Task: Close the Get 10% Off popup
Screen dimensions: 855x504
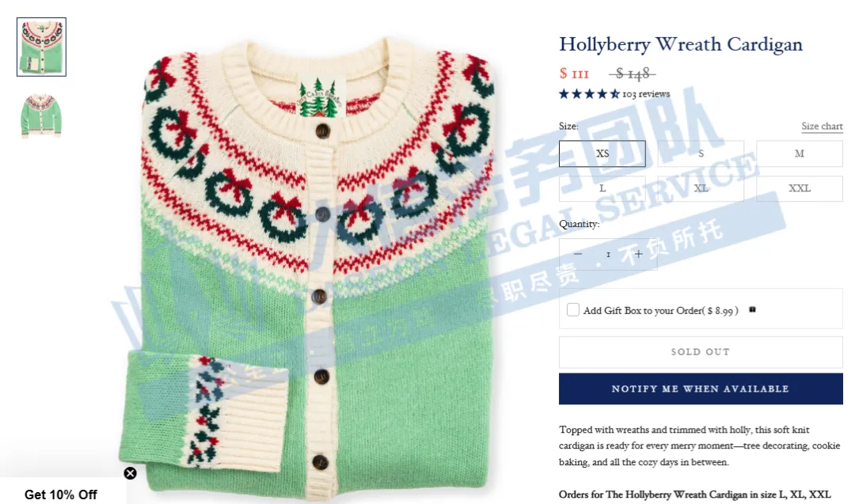Action: pyautogui.click(x=130, y=473)
